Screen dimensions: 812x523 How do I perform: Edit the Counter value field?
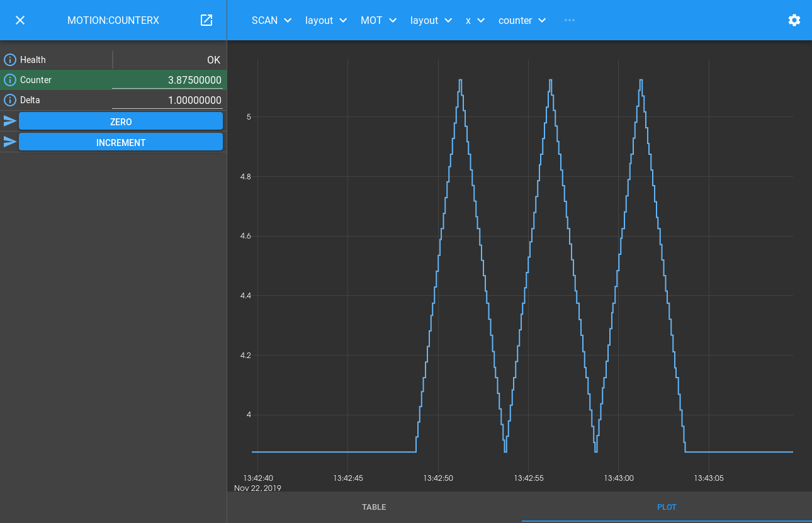coord(167,80)
